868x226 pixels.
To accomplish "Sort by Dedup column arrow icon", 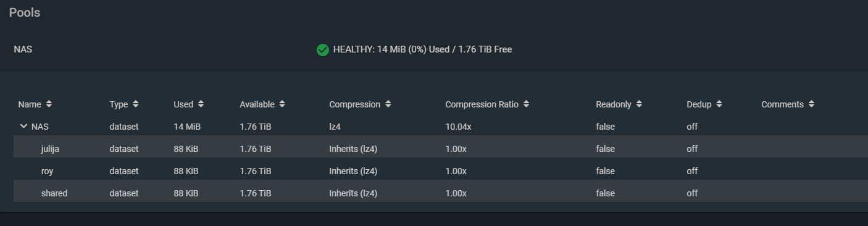I will coord(719,104).
